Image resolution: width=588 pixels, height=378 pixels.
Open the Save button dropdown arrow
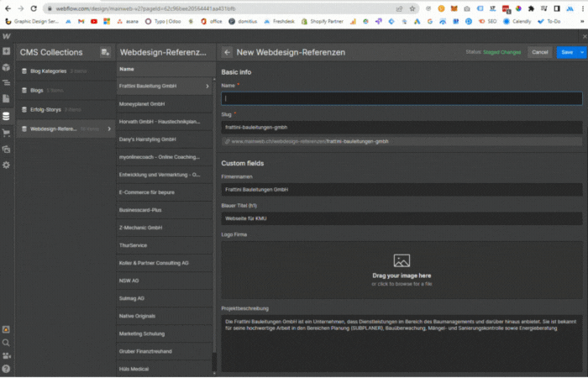coord(582,52)
